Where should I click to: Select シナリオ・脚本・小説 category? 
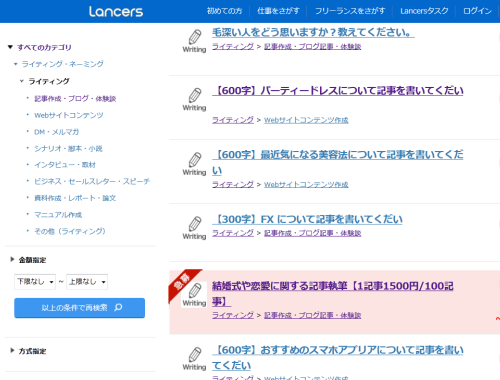(x=68, y=148)
